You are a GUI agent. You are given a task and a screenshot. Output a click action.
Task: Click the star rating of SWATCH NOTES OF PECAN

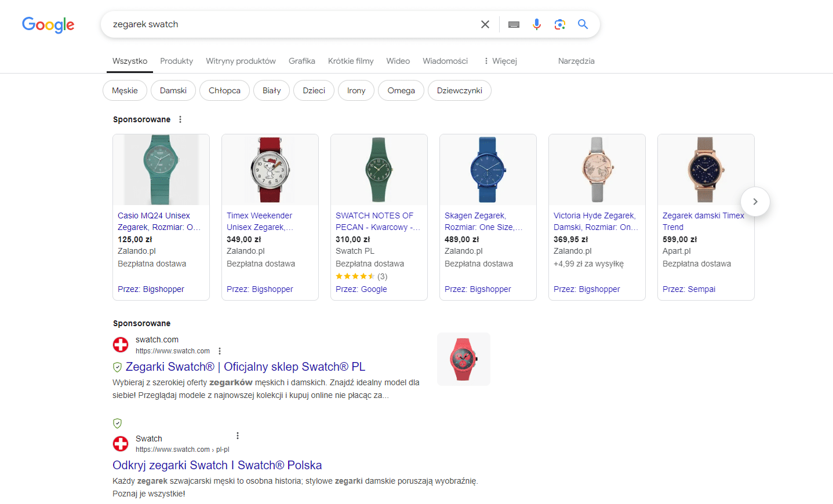(x=355, y=276)
